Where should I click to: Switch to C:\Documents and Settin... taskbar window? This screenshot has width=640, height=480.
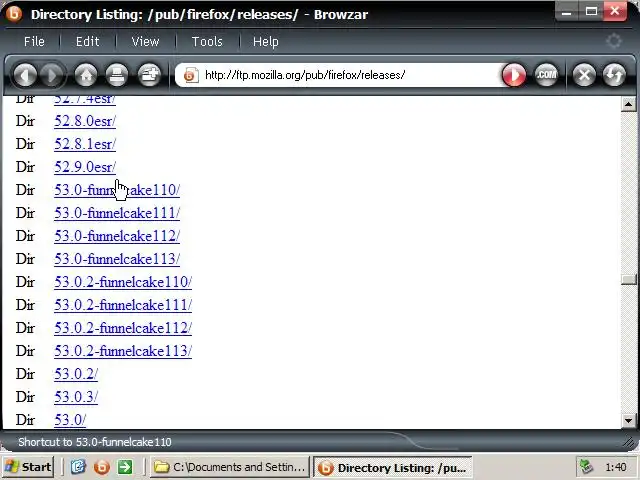pyautogui.click(x=230, y=467)
